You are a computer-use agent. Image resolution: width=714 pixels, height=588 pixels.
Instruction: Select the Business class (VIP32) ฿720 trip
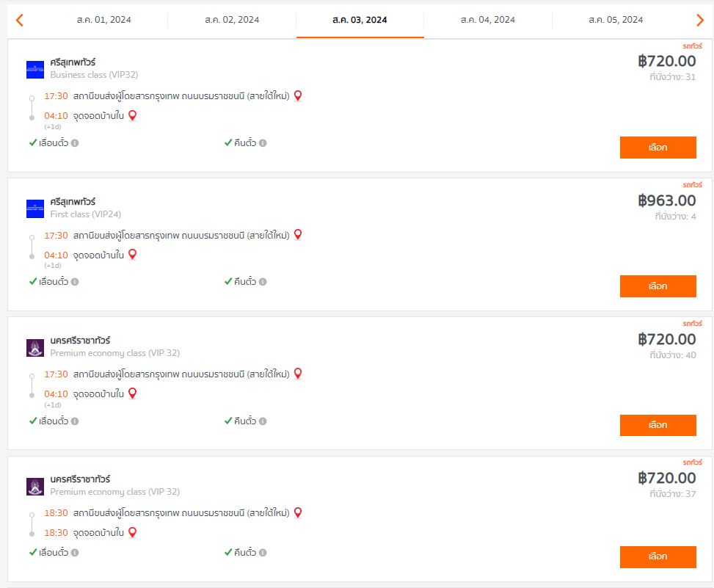point(657,148)
